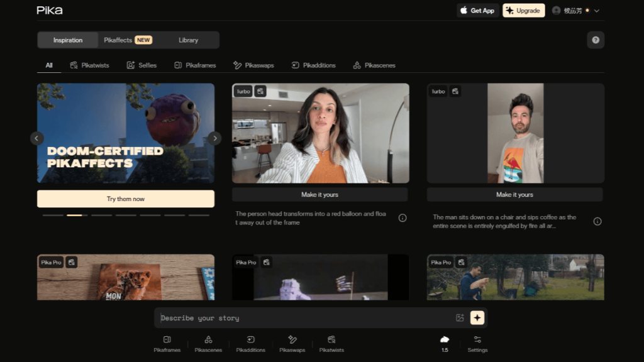Open Settings sliders icon
Viewport: 644px width, 362px height.
pyautogui.click(x=477, y=340)
